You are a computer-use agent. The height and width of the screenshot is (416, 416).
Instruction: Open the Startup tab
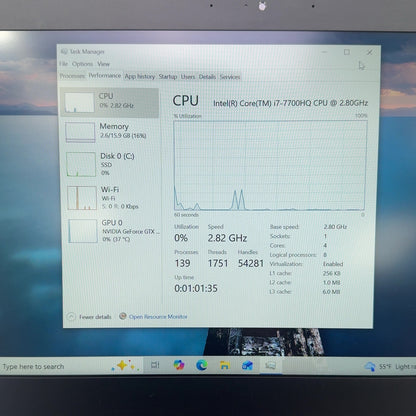coord(168,77)
